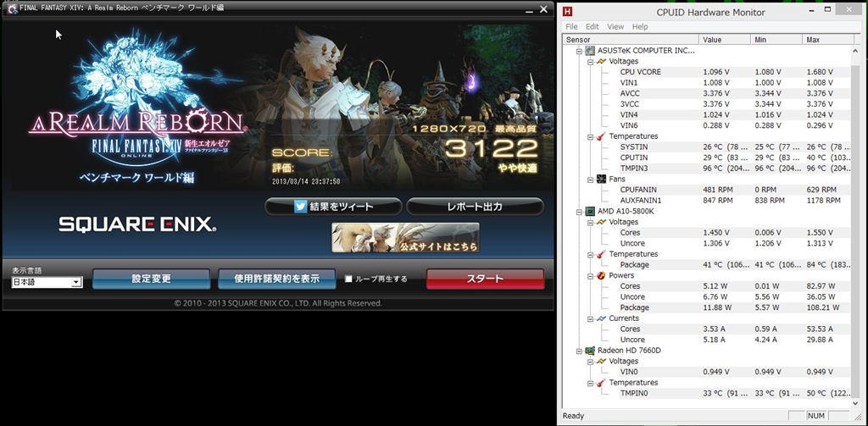Click the red スタート start button
The width and height of the screenshot is (868, 426).
(485, 279)
